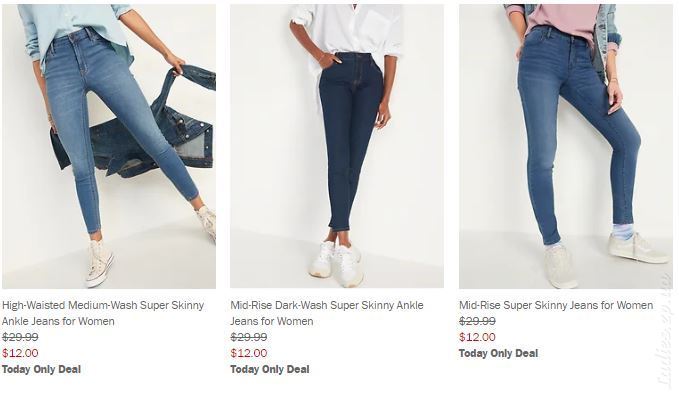Click the $12.00 sale price for High-Waisted jeans

(20, 353)
